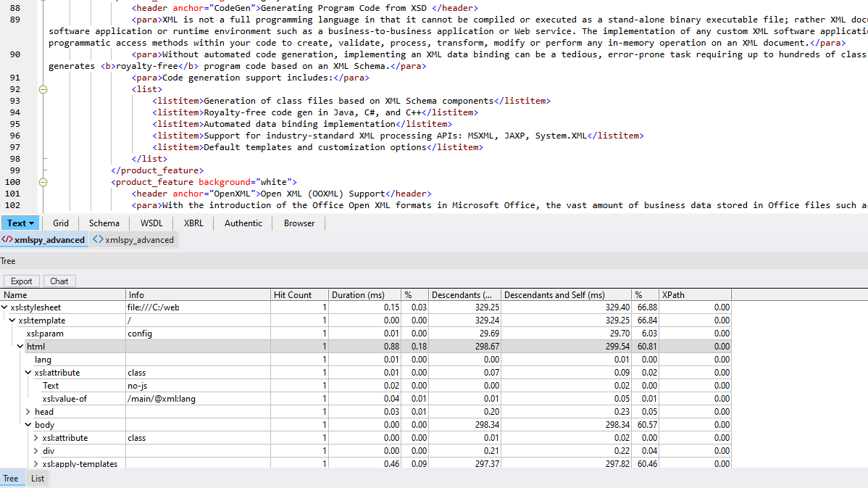Switch to Schema view
This screenshot has width=868, height=488.
[104, 223]
